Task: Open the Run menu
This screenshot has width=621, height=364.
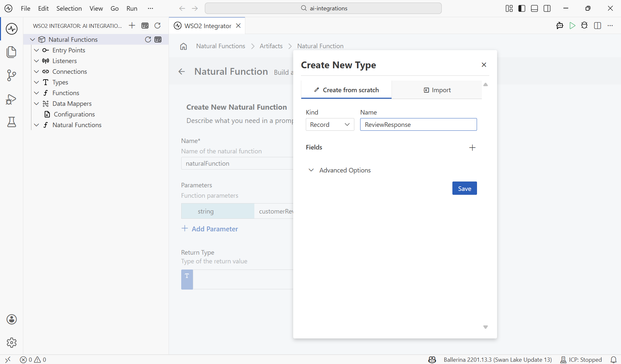Action: [x=132, y=8]
